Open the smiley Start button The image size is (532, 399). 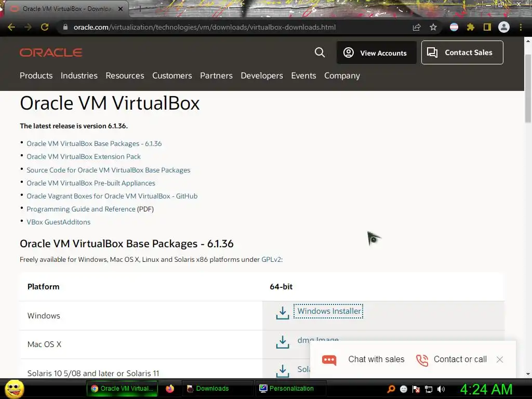click(x=14, y=389)
